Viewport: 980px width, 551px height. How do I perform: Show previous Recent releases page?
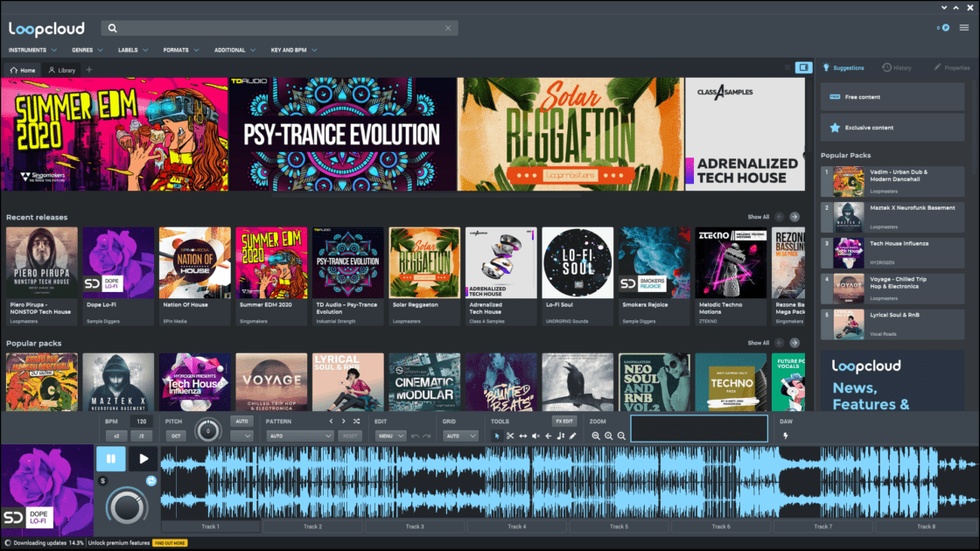tap(780, 217)
